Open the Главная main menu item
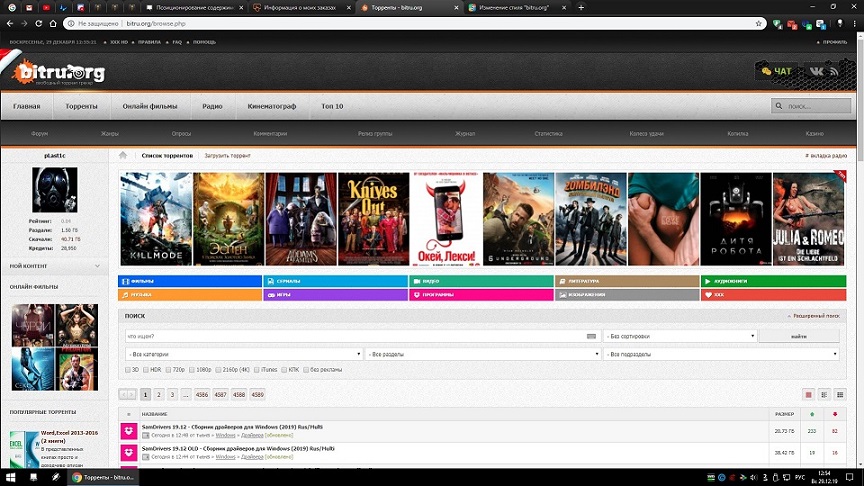 tap(26, 106)
